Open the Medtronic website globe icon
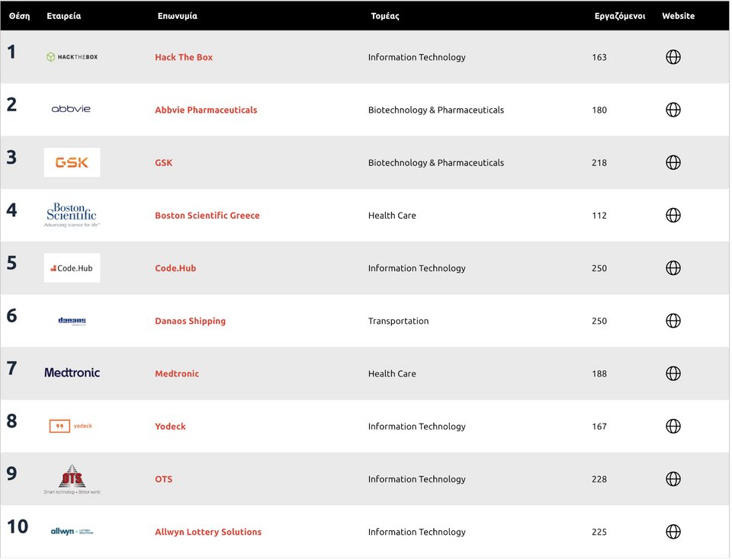This screenshot has height=560, width=732. click(x=673, y=373)
